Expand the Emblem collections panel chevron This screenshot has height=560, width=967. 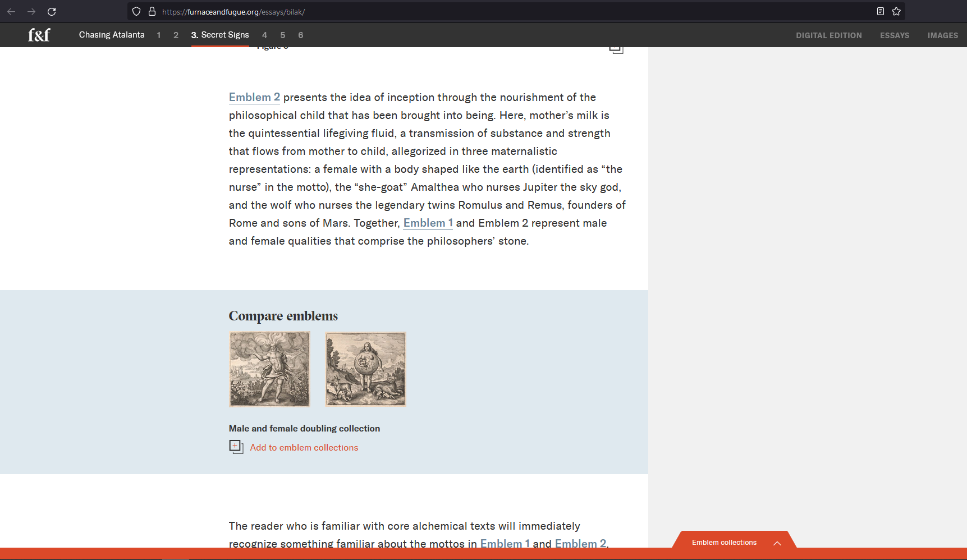pos(777,543)
